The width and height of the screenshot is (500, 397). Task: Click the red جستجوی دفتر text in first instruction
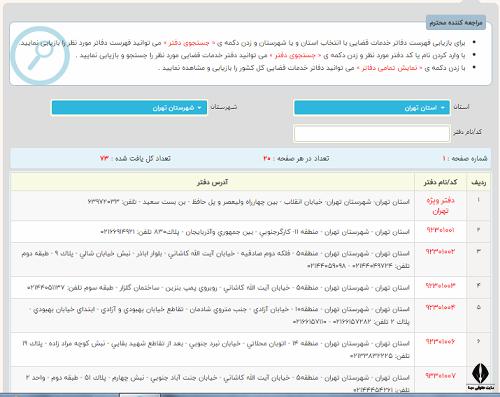click(189, 43)
